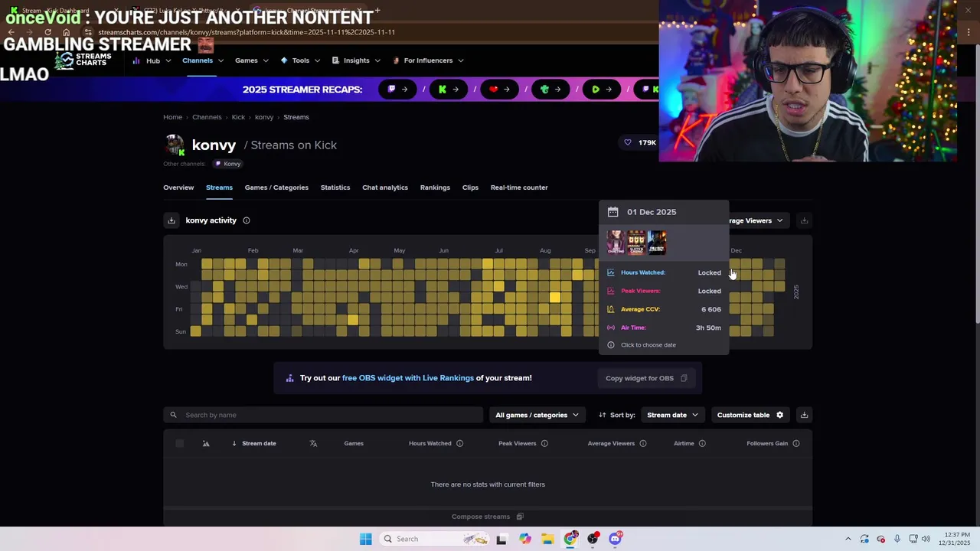The image size is (980, 551).
Task: Open the green Trovo-style recap link
Action: click(x=551, y=90)
